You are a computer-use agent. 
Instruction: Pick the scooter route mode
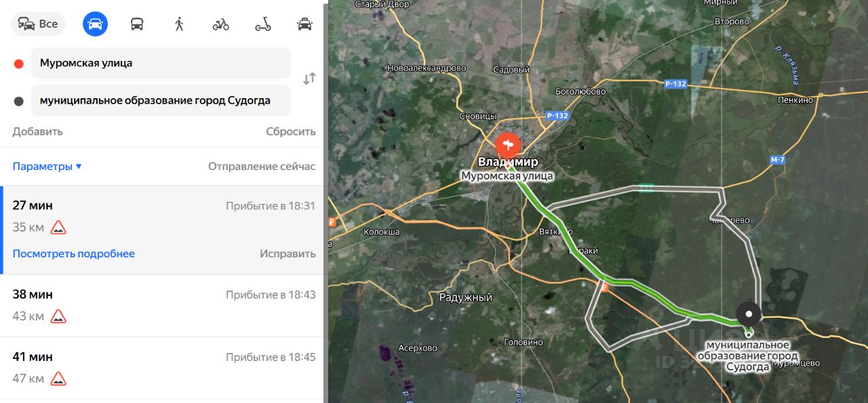click(x=262, y=24)
